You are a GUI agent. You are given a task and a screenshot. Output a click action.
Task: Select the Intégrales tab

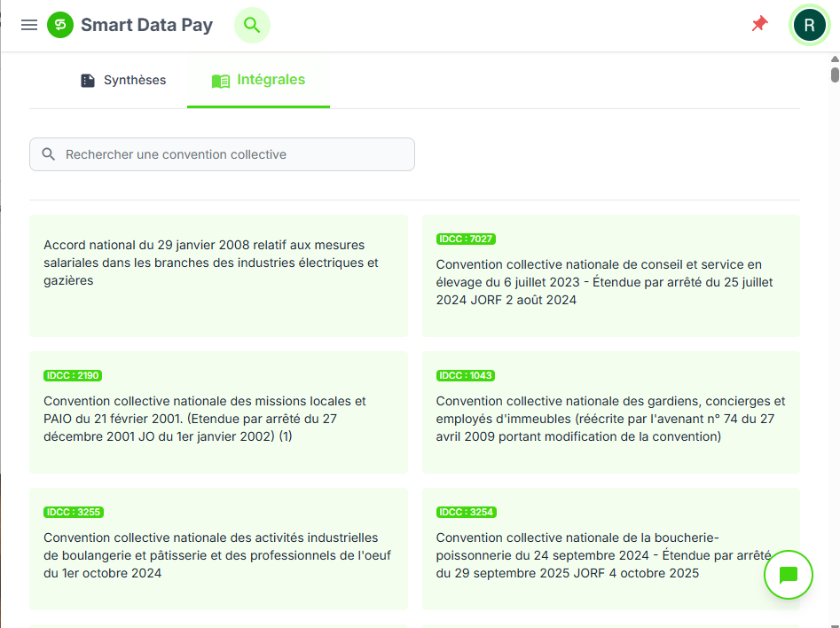click(271, 81)
